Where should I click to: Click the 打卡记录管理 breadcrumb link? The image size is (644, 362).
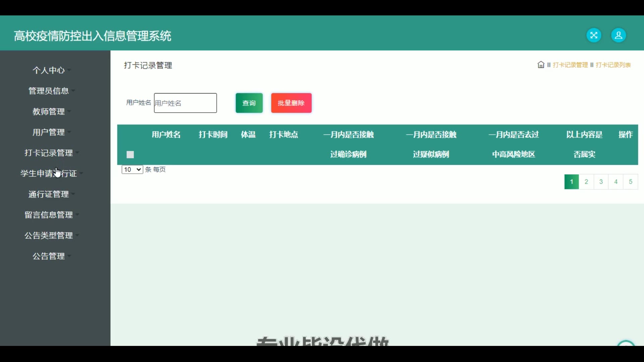point(570,65)
